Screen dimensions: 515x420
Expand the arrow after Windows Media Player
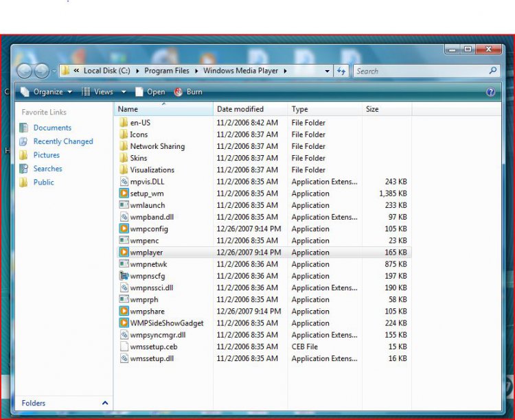[285, 71]
